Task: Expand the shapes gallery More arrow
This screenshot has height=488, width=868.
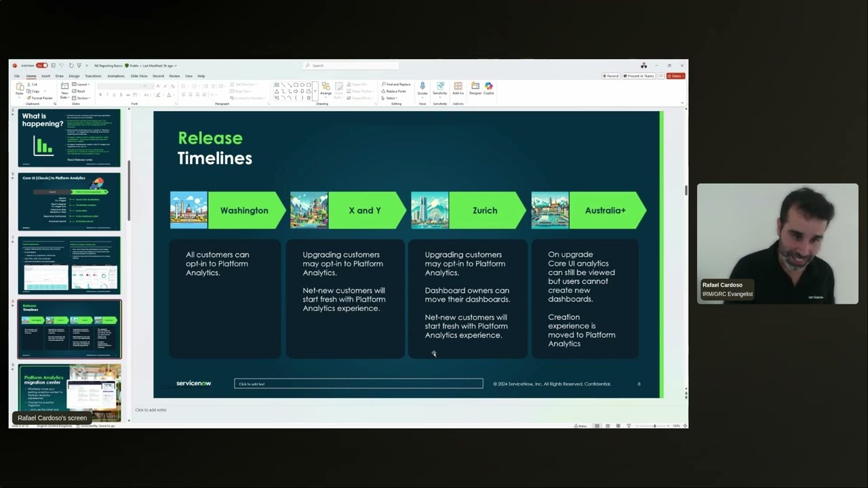Action: [315, 91]
